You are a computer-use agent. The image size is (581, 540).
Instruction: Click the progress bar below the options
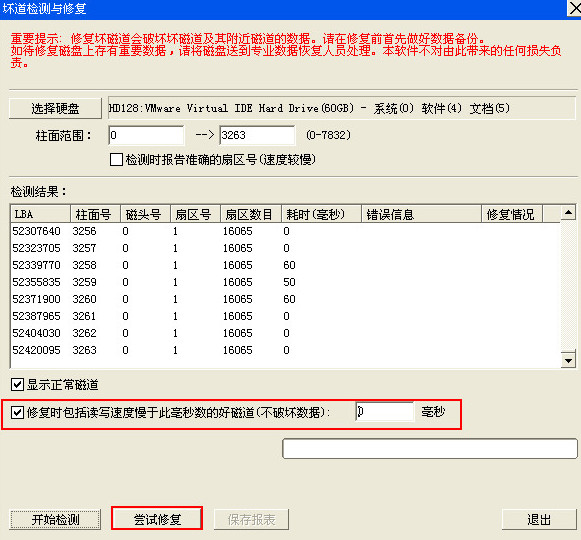coord(430,448)
